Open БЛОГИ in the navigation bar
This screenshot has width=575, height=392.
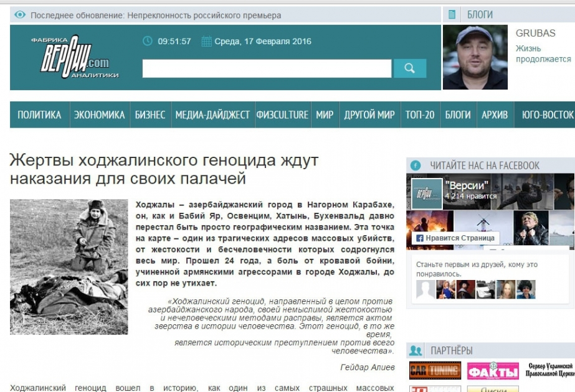coord(458,114)
